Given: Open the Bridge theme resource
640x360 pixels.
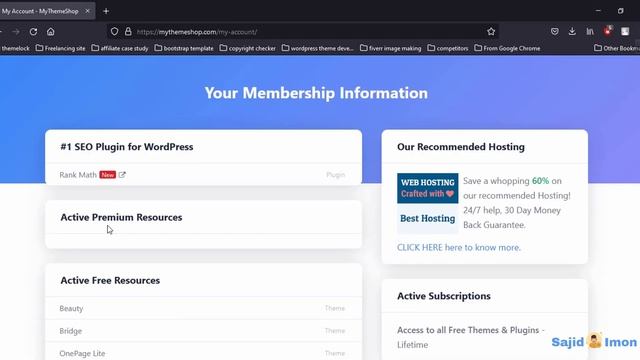Looking at the screenshot, I should (71, 331).
